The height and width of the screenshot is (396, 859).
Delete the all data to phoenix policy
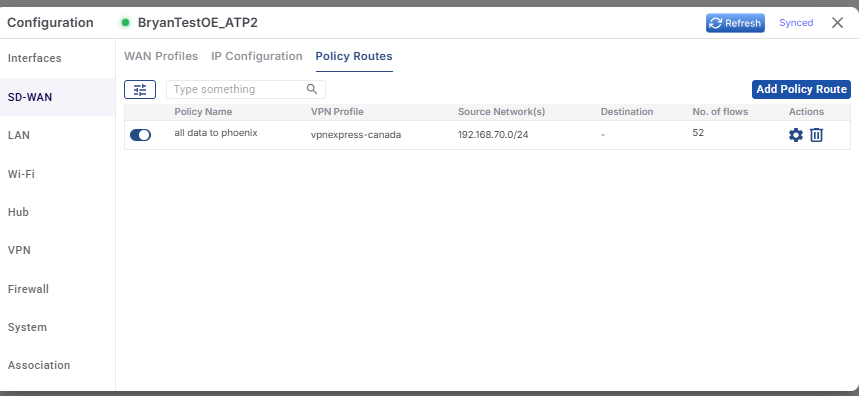point(816,135)
